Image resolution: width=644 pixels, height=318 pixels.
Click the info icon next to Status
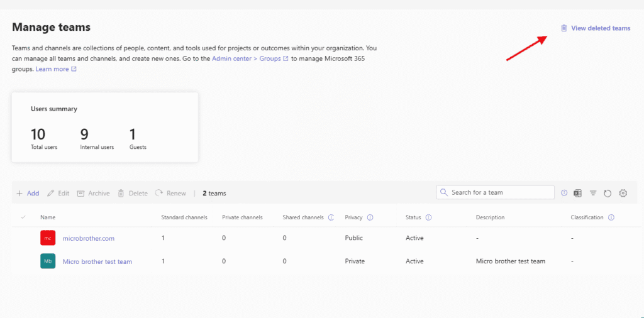[428, 217]
